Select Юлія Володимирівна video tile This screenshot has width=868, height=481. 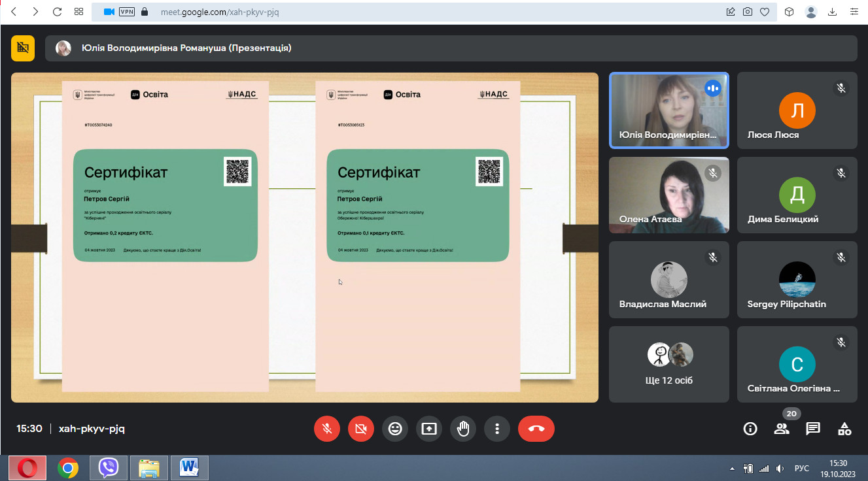[x=669, y=110]
